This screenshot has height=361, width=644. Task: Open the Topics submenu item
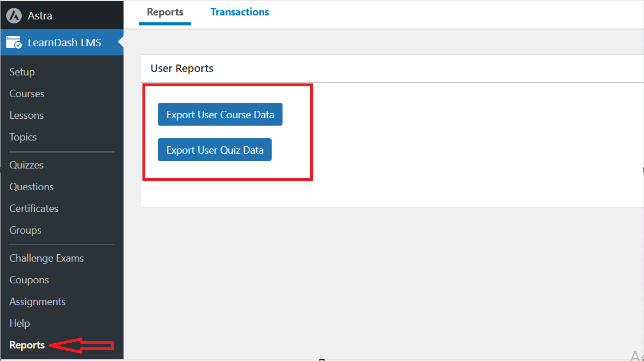pos(23,137)
